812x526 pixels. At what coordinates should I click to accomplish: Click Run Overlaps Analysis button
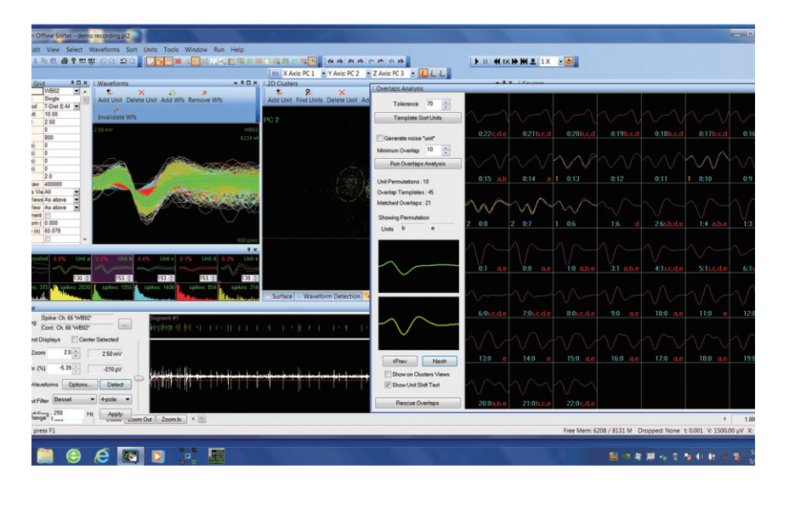click(419, 163)
